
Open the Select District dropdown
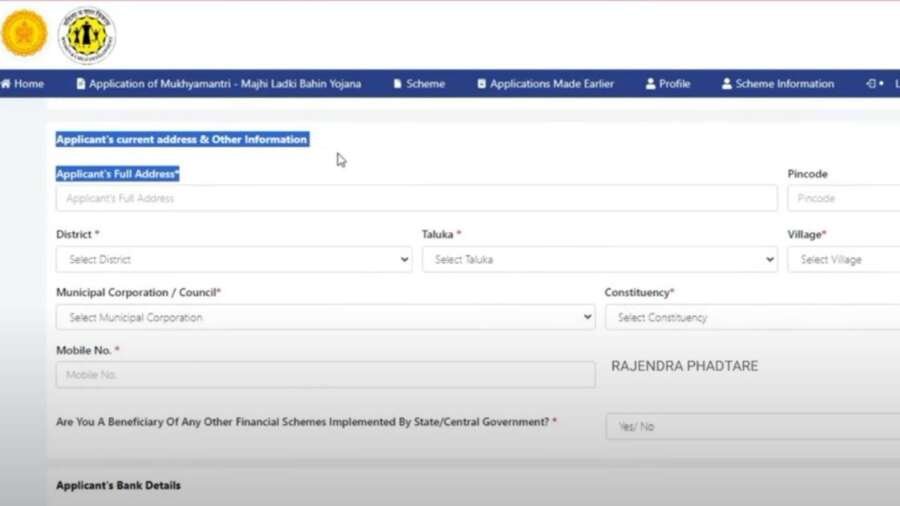234,259
